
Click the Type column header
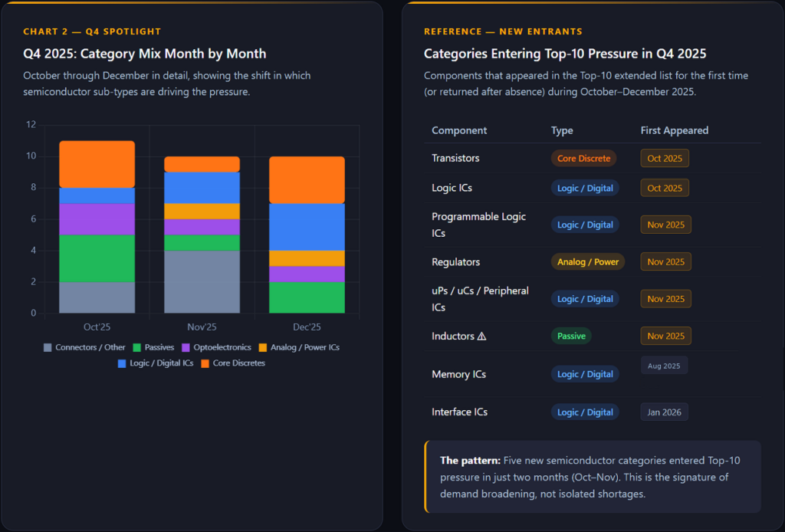pyautogui.click(x=562, y=130)
